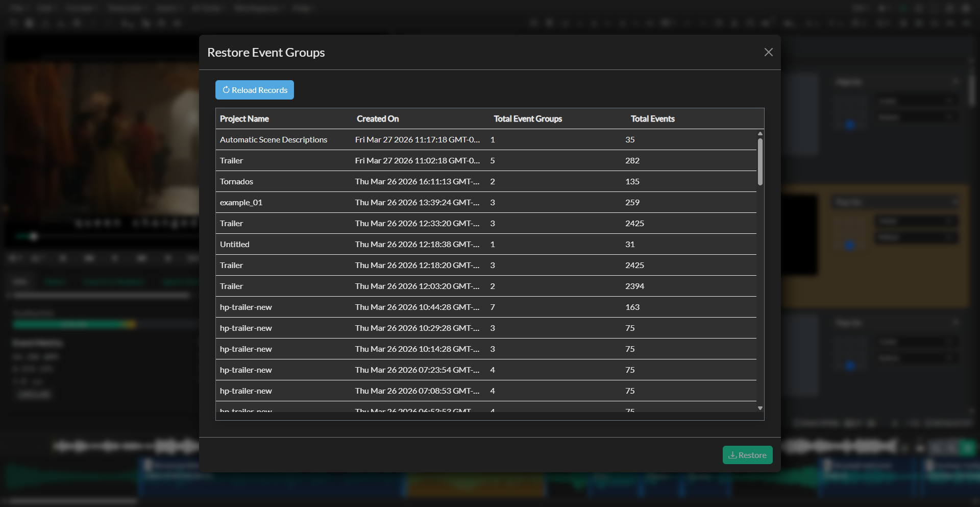Sort the table by Total Event Groups
The height and width of the screenshot is (507, 980).
coord(528,118)
